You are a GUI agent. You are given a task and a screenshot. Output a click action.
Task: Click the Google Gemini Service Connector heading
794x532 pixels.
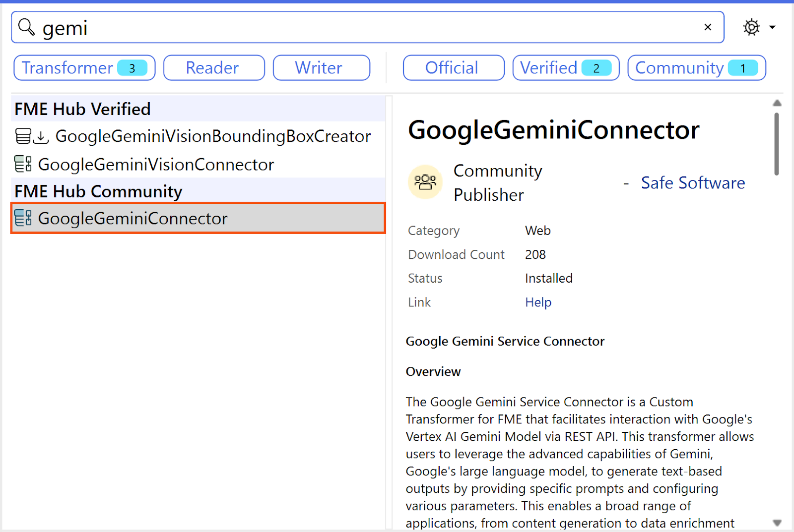point(505,342)
